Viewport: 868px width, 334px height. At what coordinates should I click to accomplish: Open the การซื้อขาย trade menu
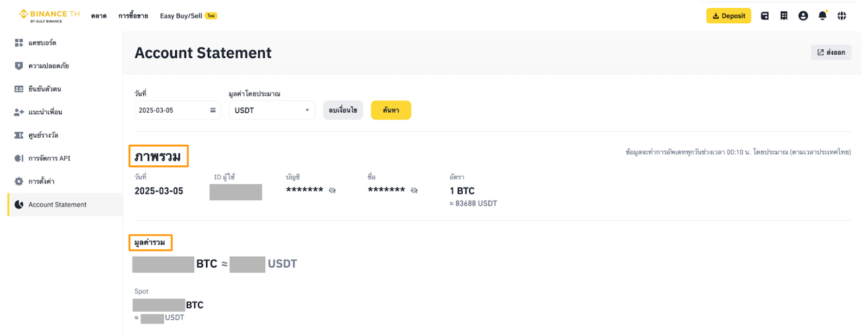click(133, 16)
